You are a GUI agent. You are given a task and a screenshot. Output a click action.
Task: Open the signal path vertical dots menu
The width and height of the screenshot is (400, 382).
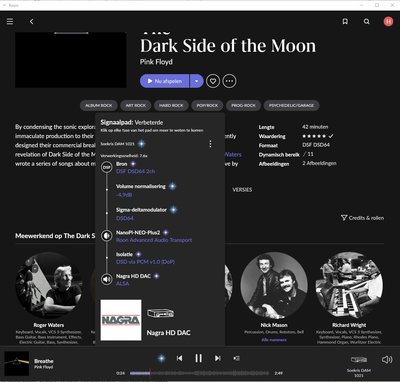tap(210, 144)
